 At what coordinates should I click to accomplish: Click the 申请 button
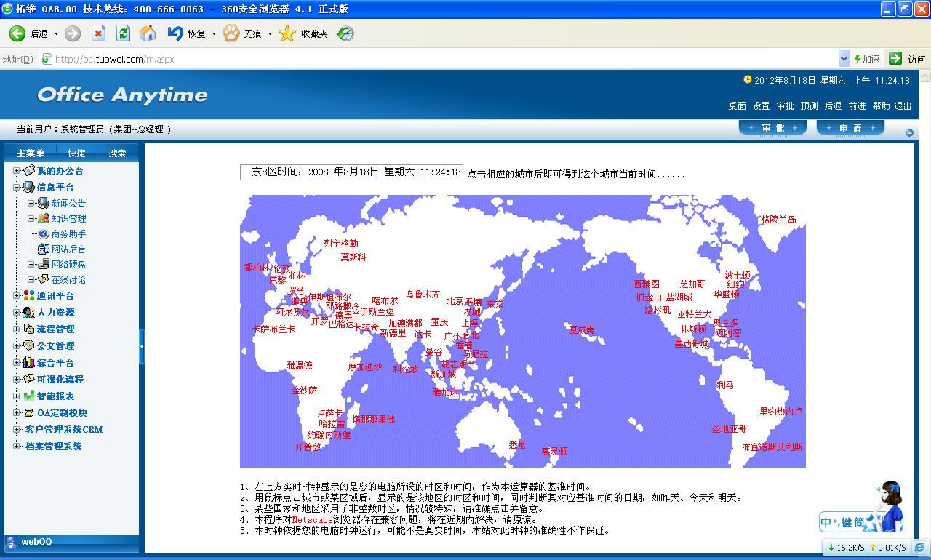(850, 128)
